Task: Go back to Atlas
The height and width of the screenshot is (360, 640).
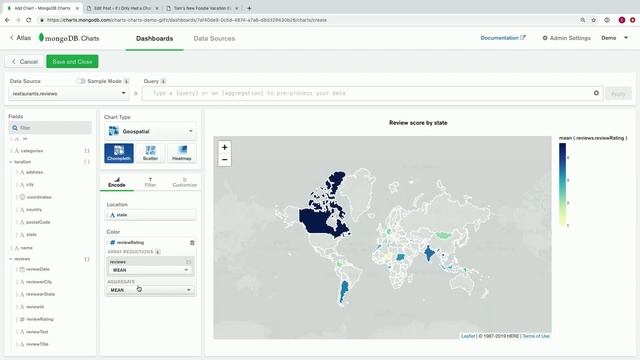Action: tap(20, 38)
